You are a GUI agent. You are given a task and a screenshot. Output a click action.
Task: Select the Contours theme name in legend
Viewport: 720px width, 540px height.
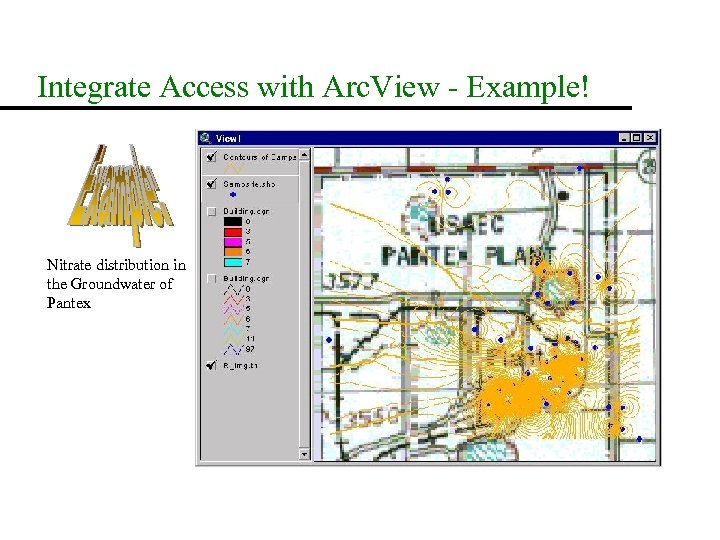click(x=260, y=157)
